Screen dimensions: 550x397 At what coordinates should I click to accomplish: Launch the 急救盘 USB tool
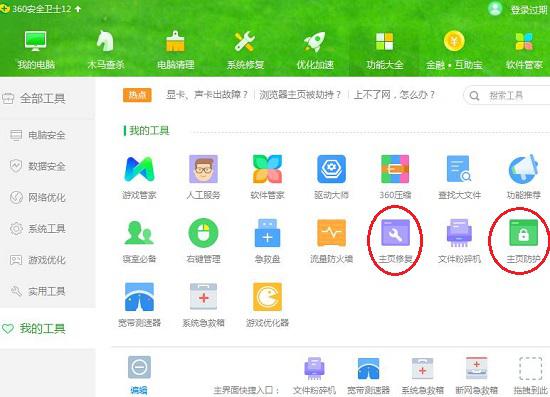(x=267, y=241)
